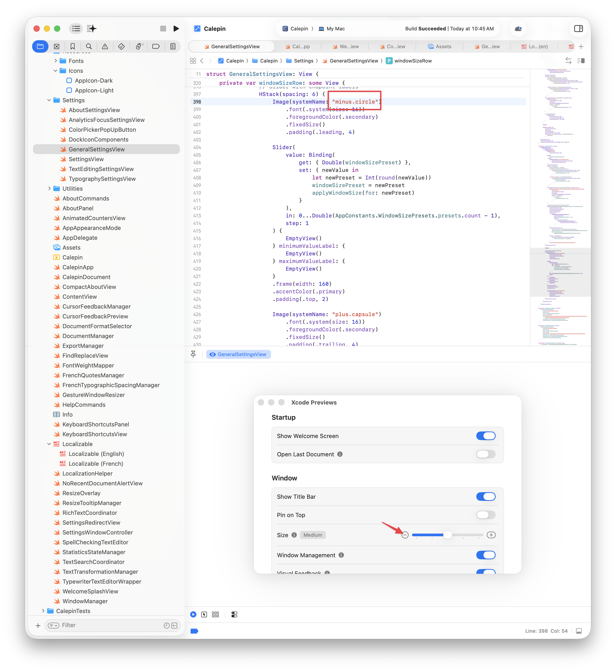This screenshot has height=672, width=616.
Task: Show recently modified files filter
Action: click(166, 625)
